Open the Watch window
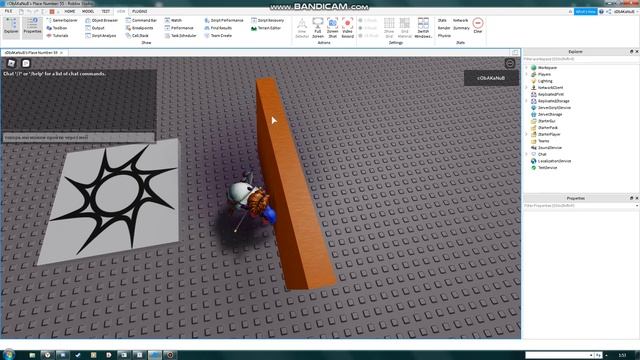640x360 pixels. [173, 20]
